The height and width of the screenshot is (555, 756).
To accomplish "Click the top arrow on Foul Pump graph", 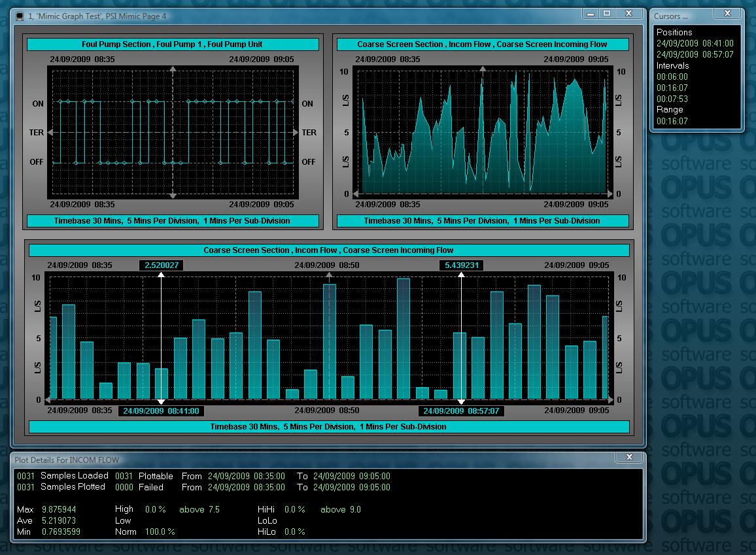I will click(x=173, y=69).
